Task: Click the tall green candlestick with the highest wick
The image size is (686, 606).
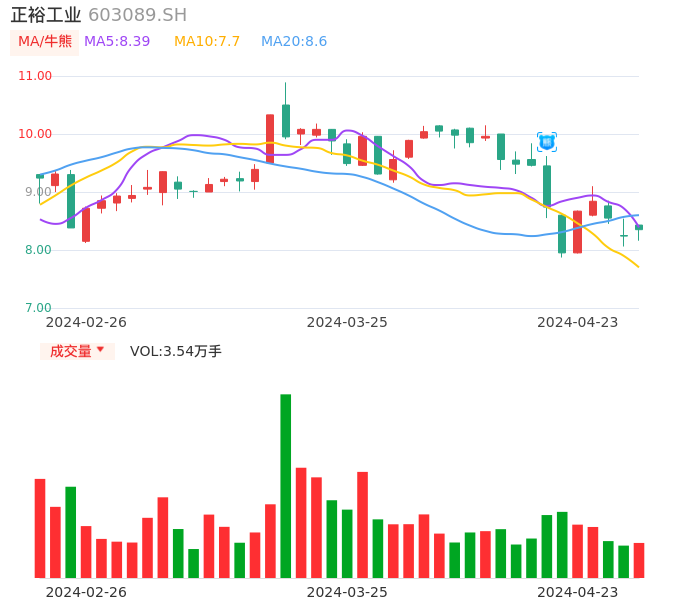Action: pos(286,120)
